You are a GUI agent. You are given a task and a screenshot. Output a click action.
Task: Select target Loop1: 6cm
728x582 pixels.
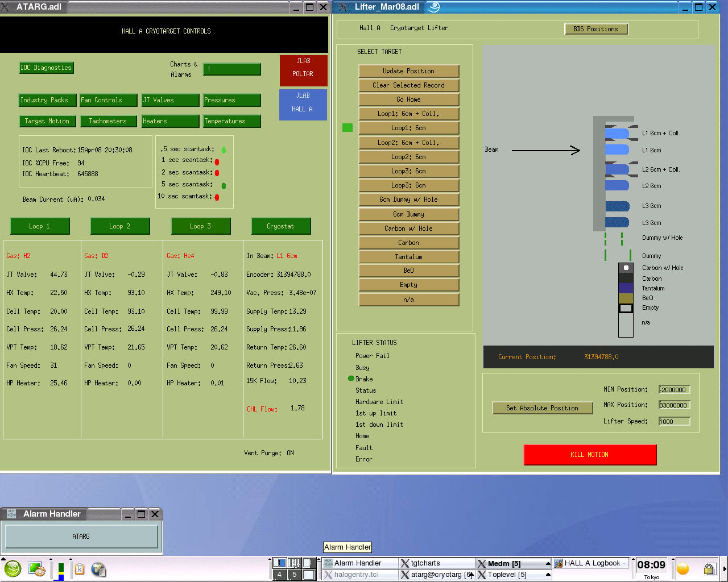409,128
